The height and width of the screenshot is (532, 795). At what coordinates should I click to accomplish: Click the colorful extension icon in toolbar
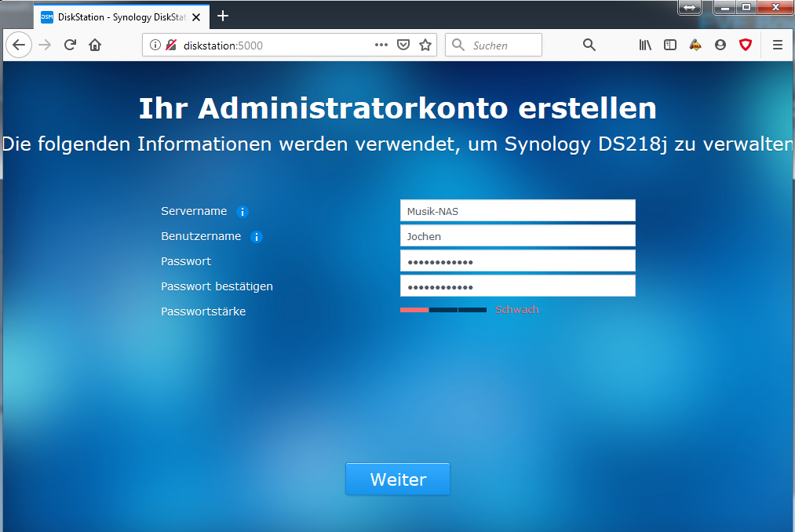(x=695, y=46)
